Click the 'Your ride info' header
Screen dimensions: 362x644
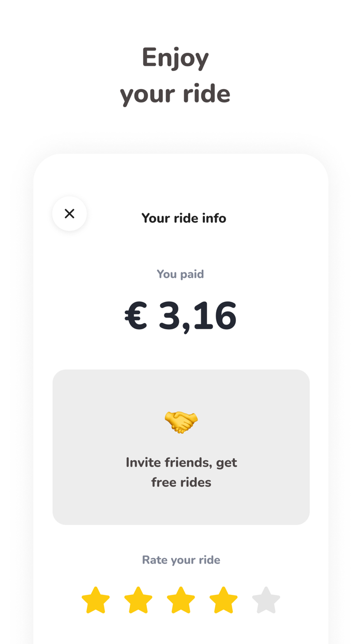click(184, 218)
